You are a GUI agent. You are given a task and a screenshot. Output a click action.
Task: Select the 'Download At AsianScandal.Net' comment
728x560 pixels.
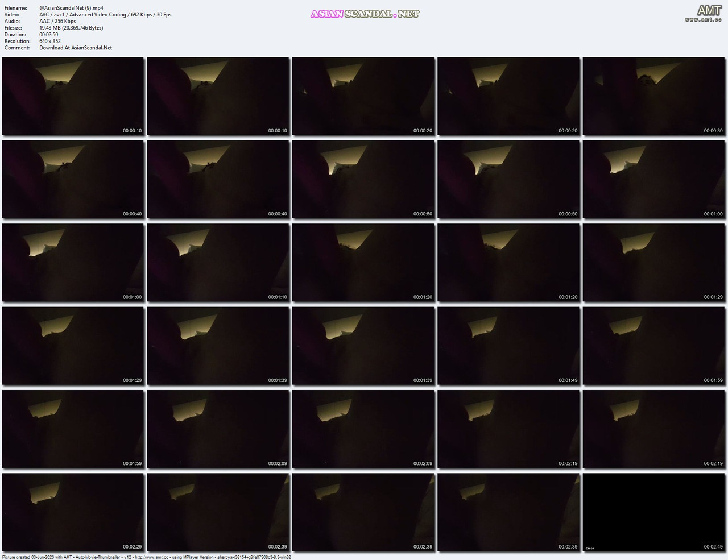click(76, 48)
